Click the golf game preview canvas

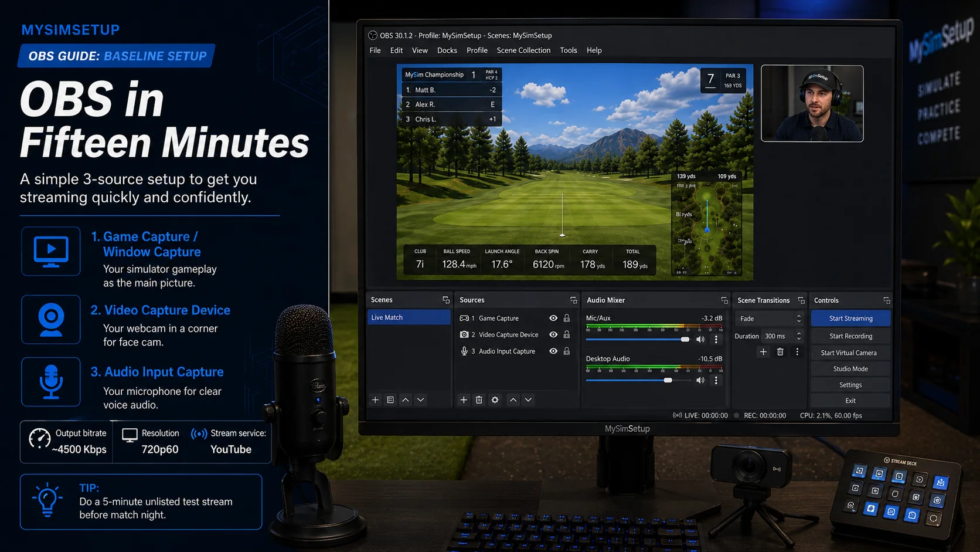point(575,172)
